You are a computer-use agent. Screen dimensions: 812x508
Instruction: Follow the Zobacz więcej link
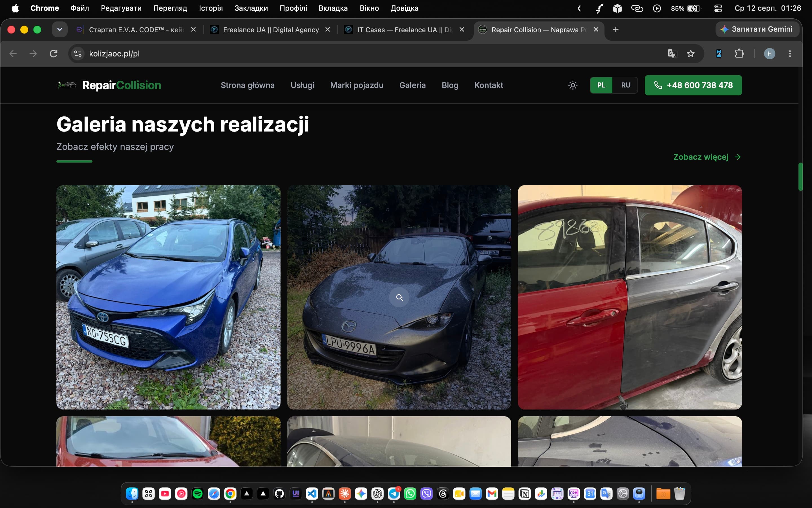[707, 157]
